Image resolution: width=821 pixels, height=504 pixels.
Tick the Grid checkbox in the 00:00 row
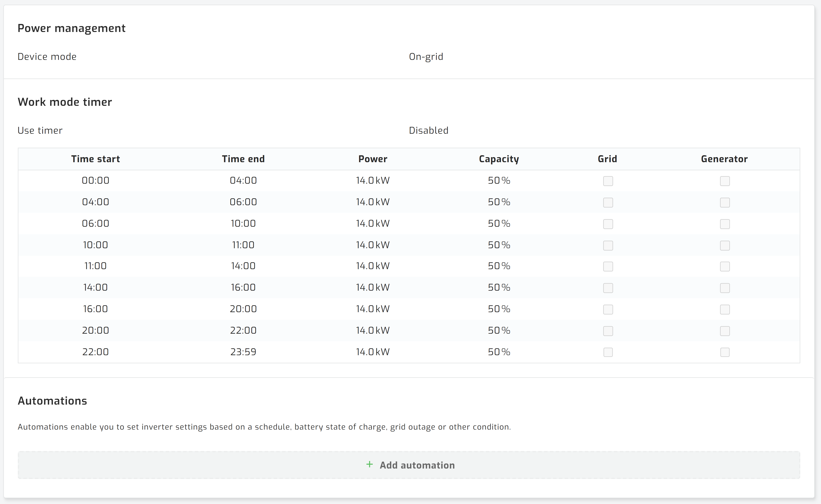(608, 181)
